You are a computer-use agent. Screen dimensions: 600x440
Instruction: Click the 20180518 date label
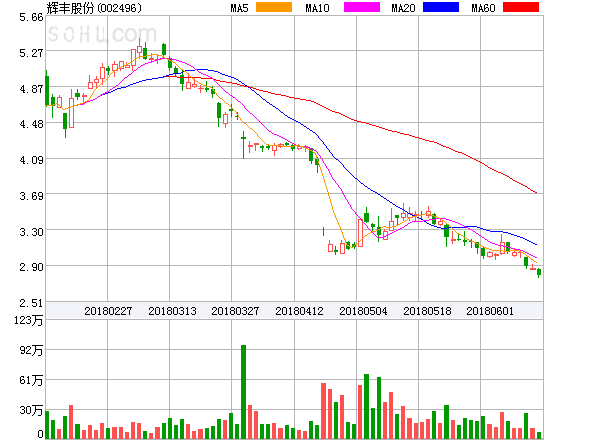point(427,311)
